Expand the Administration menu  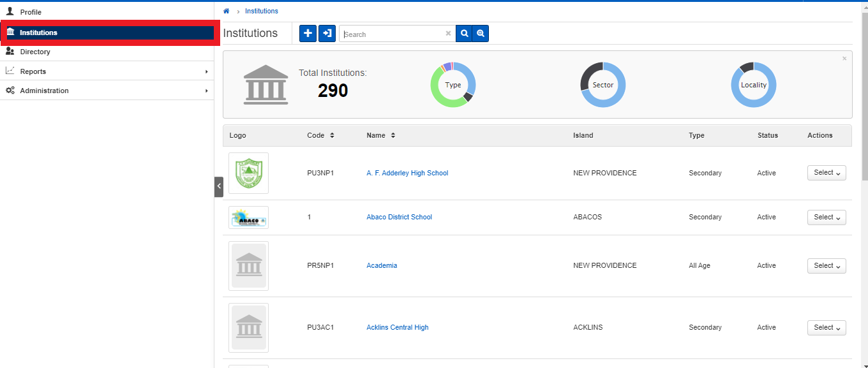[x=107, y=91]
